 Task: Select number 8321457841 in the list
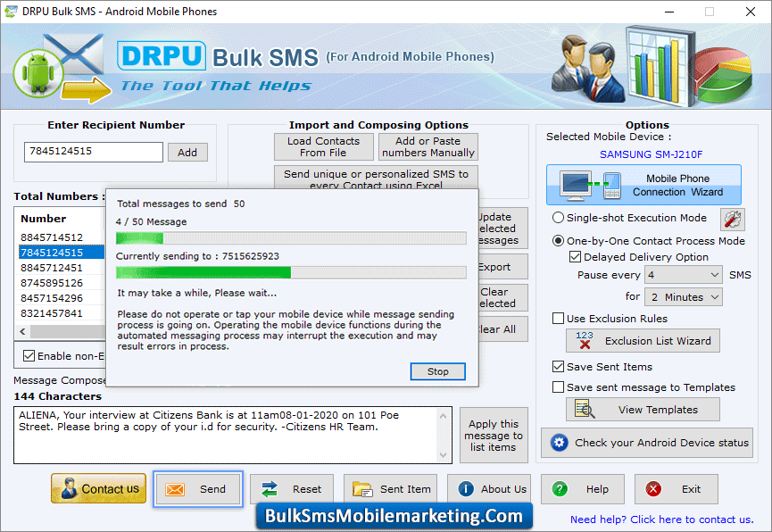point(52,313)
